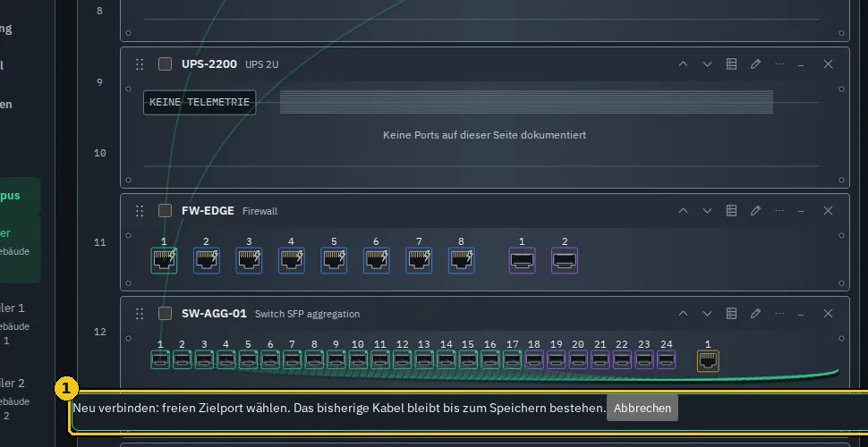868x447 pixels.
Task: Select FW-EDGE RJ45 port 4
Action: [x=291, y=260]
